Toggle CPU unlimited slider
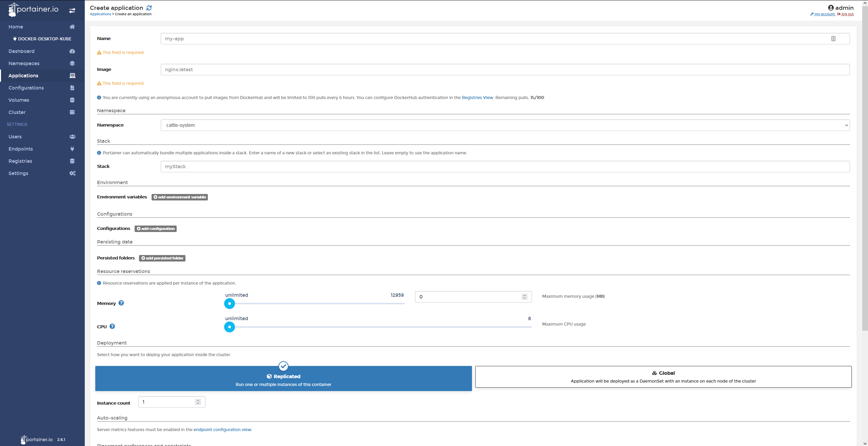868x446 pixels. [230, 327]
